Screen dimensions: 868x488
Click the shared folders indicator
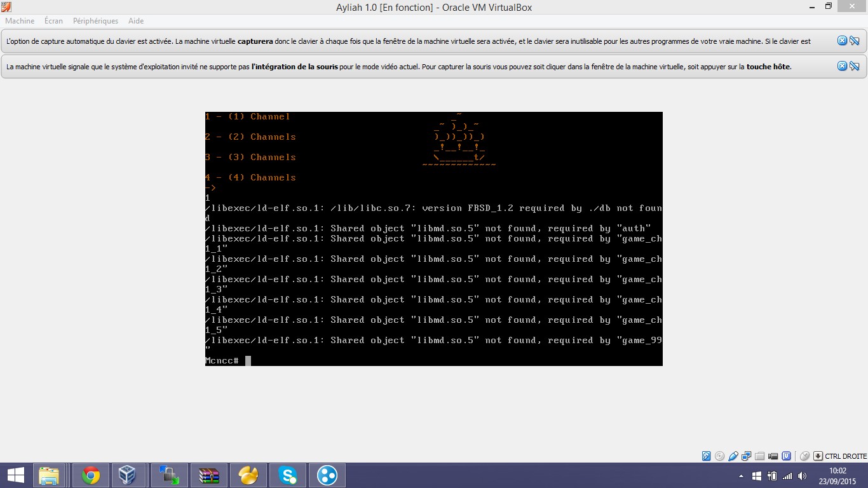pyautogui.click(x=759, y=456)
